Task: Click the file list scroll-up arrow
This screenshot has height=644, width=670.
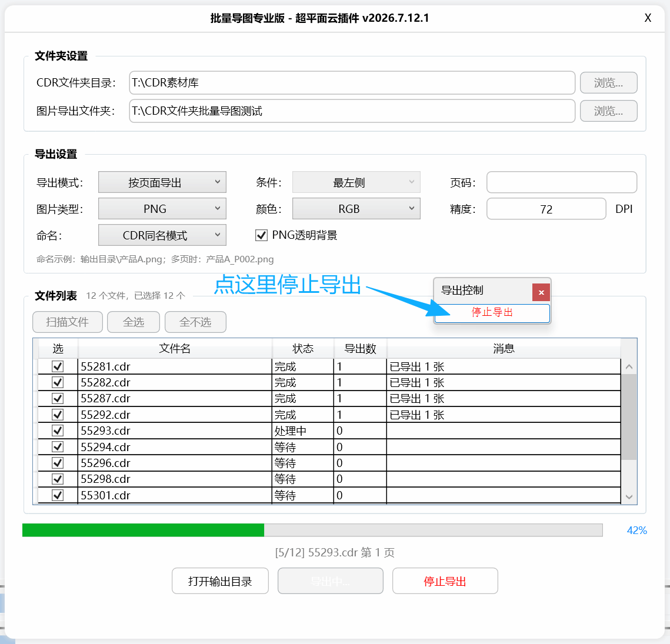Action: [x=629, y=366]
